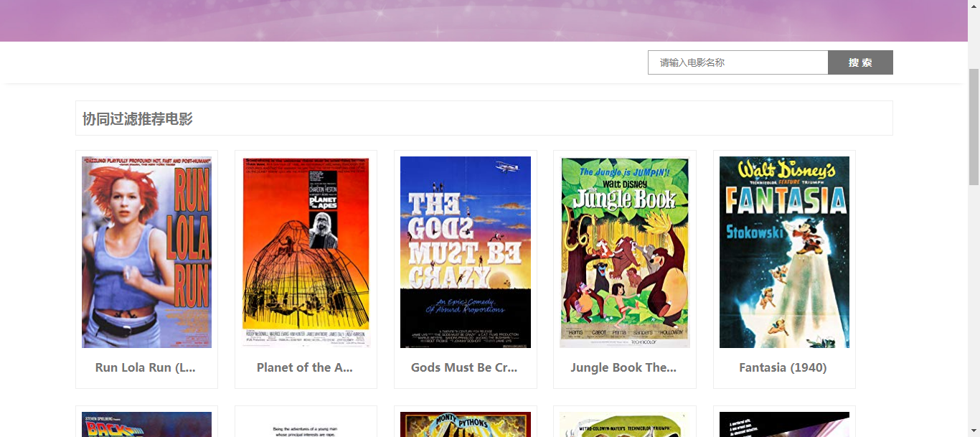Open The Gods Must Be Crazy poster
The image size is (980, 437).
tap(466, 252)
